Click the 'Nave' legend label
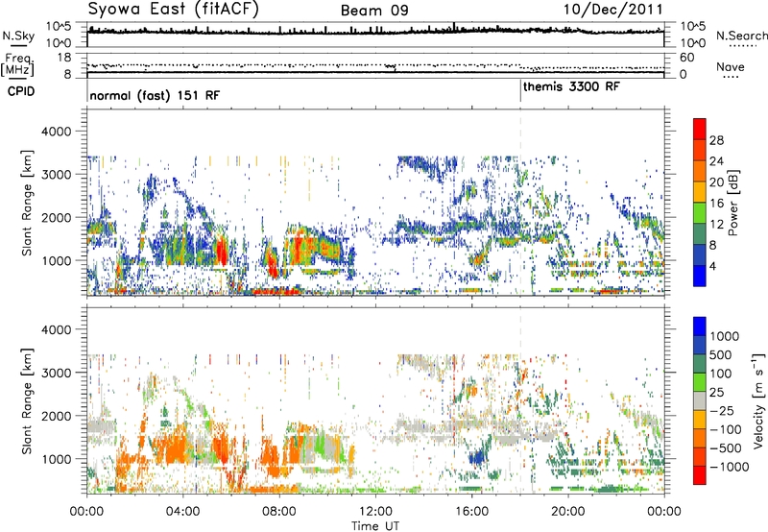 click(731, 67)
